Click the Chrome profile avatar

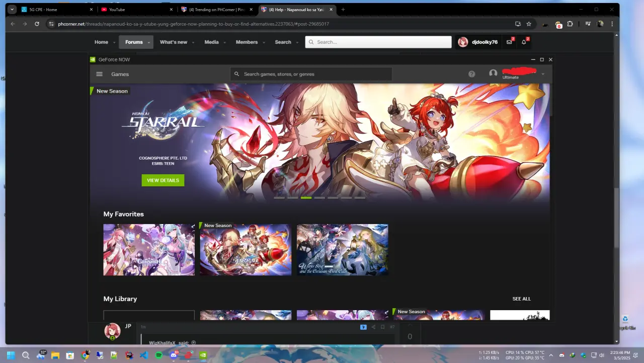coord(600,24)
